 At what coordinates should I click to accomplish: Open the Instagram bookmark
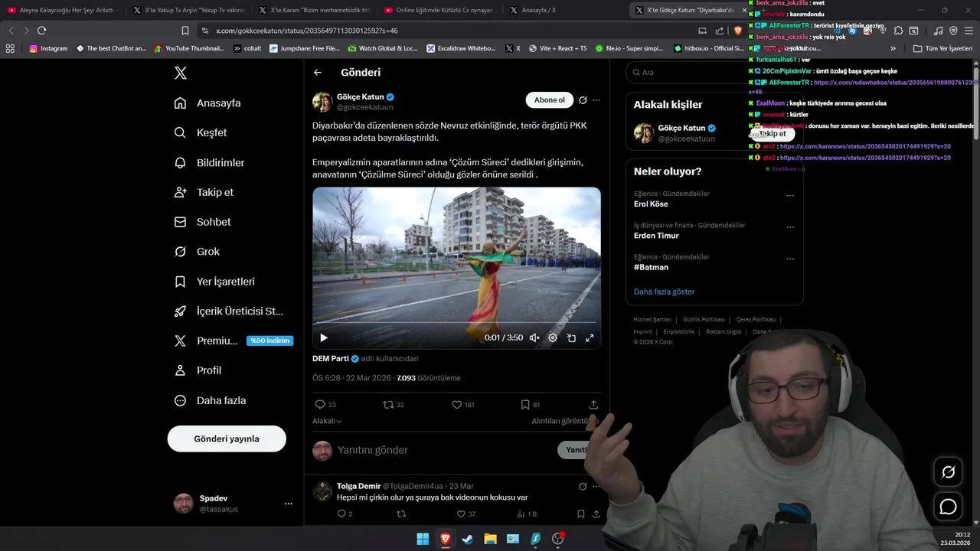pyautogui.click(x=48, y=48)
